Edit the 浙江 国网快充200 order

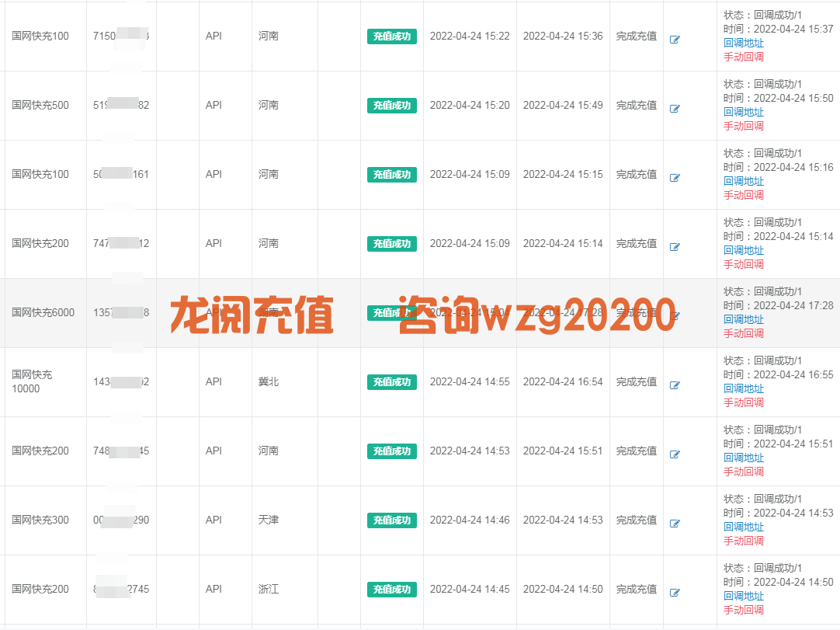(x=675, y=593)
